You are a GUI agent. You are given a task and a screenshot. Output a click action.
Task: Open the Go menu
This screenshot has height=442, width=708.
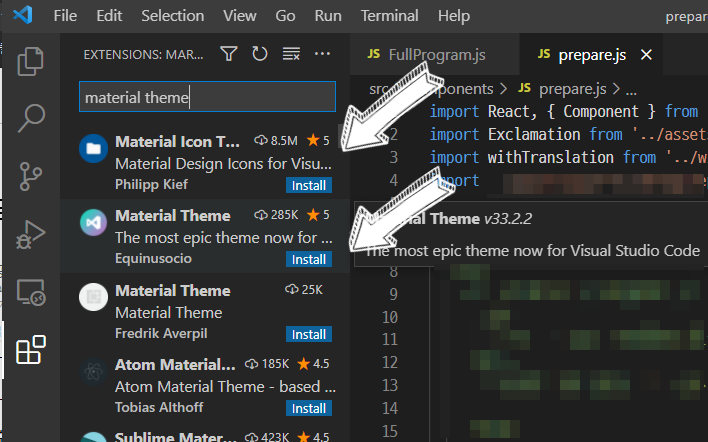click(285, 16)
